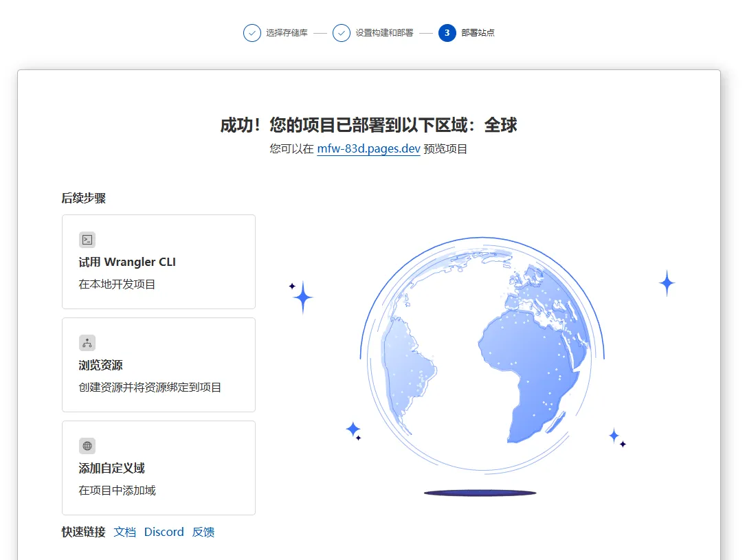
Task: Click the checkmark icon for 设置构建和部署 step
Action: click(342, 33)
